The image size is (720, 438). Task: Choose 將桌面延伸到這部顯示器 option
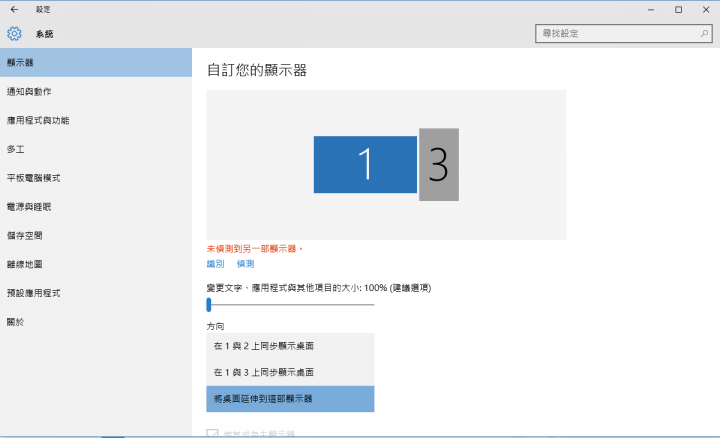point(290,399)
